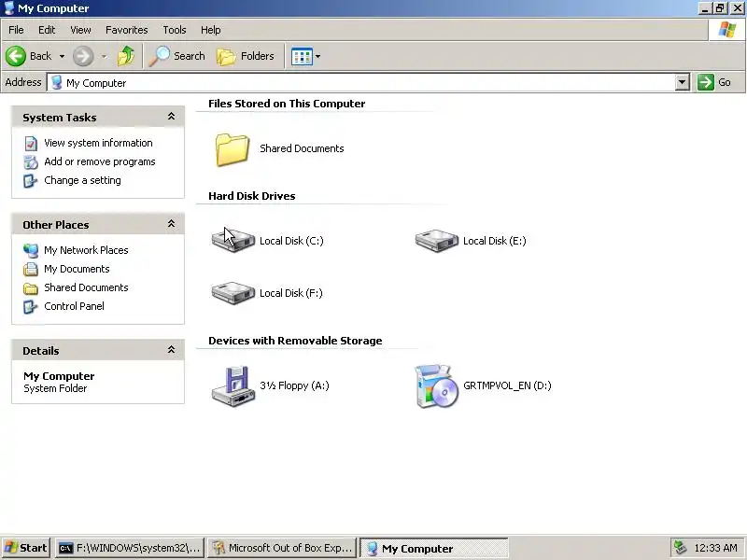
Task: Click the My Computer taskbar button
Action: coord(434,548)
